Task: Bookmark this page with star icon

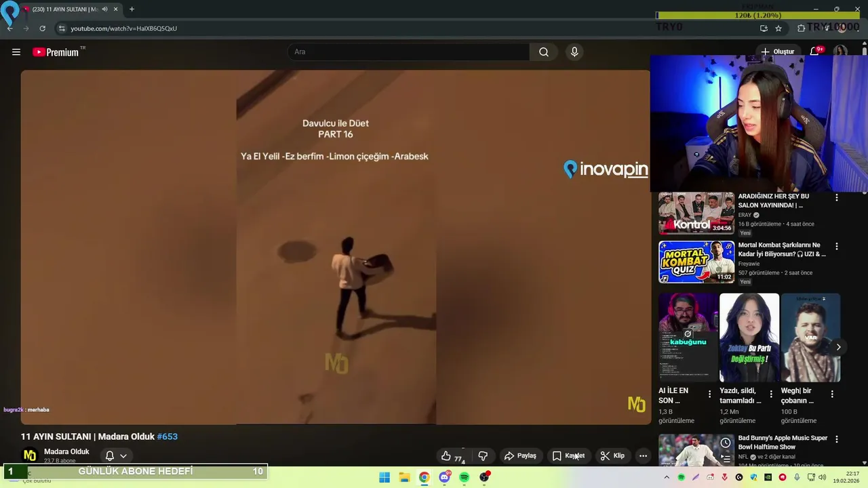Action: (x=778, y=28)
